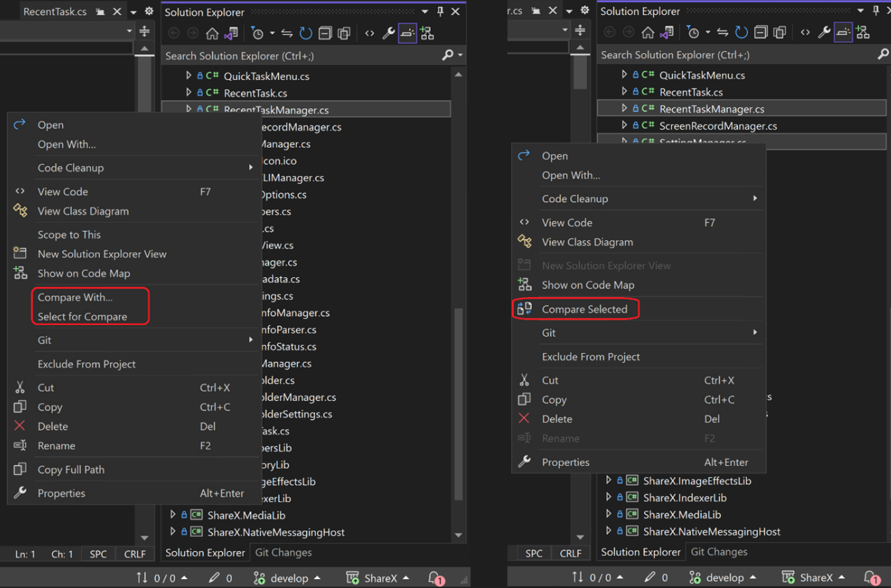Click the Home icon in Solution Explorer
This screenshot has height=588, width=891.
coord(213,32)
